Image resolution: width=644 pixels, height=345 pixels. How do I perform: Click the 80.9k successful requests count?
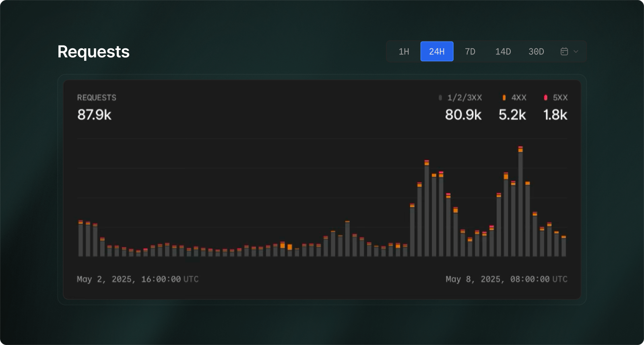463,115
